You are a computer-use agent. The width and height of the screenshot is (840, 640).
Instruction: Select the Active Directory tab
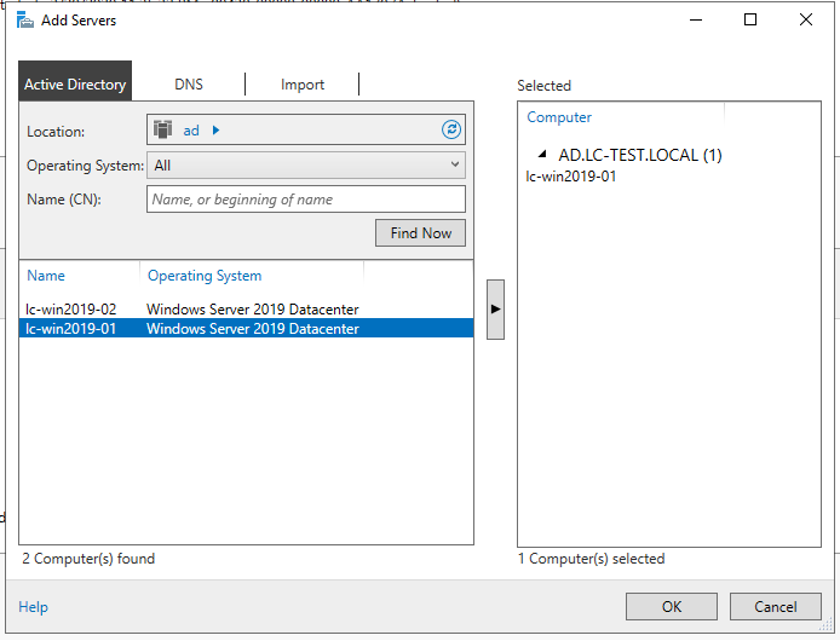click(x=75, y=84)
